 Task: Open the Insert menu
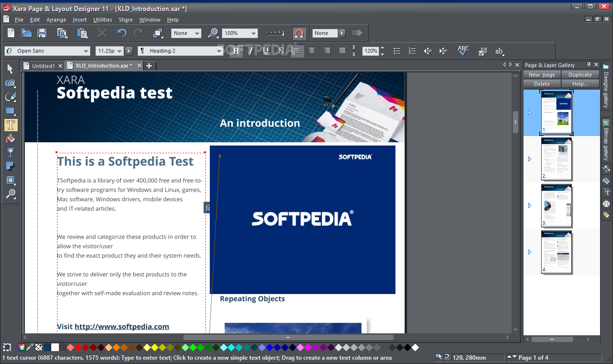(79, 20)
